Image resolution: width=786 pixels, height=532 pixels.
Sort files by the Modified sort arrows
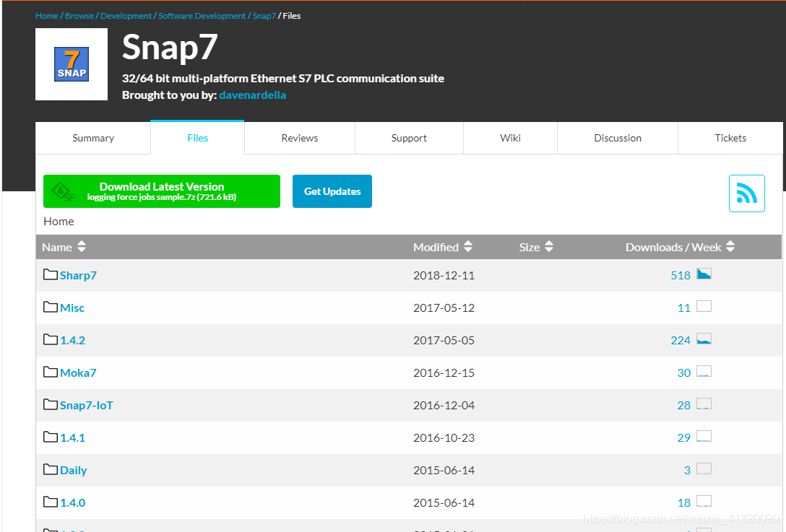[x=468, y=246]
